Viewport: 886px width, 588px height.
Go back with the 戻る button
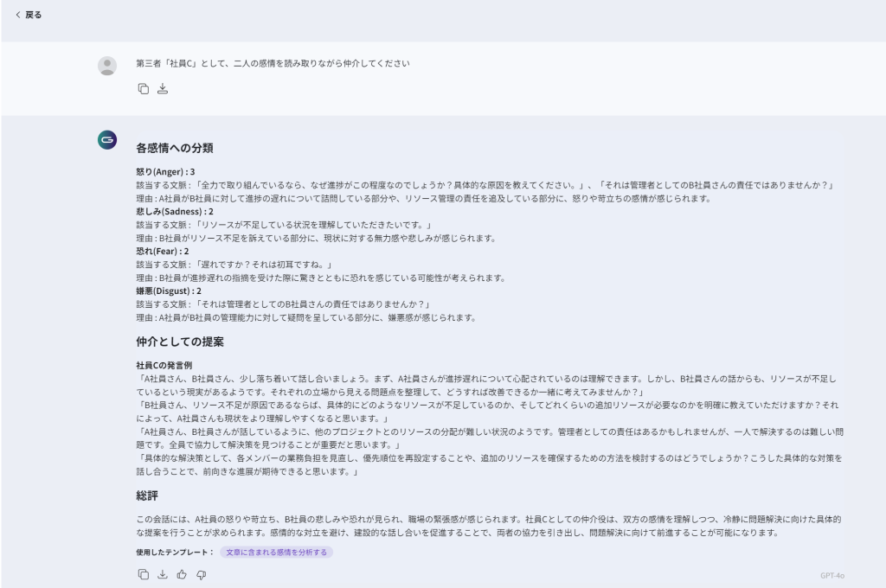29,15
